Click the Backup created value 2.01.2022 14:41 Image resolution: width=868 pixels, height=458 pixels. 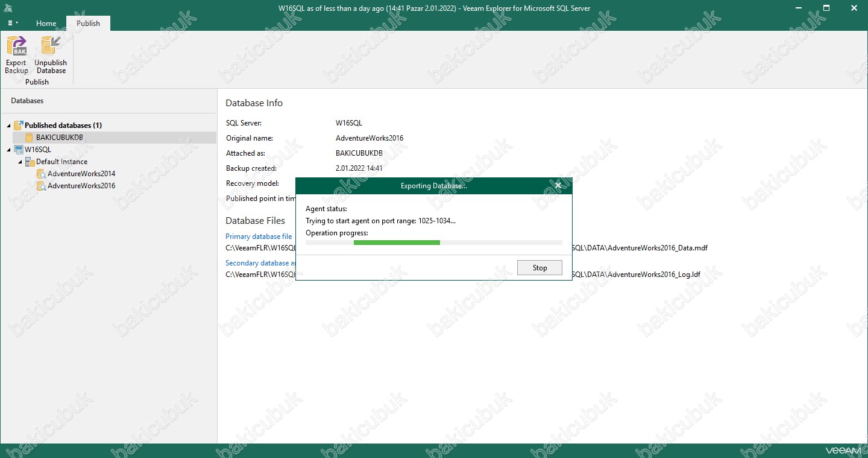[x=359, y=168]
